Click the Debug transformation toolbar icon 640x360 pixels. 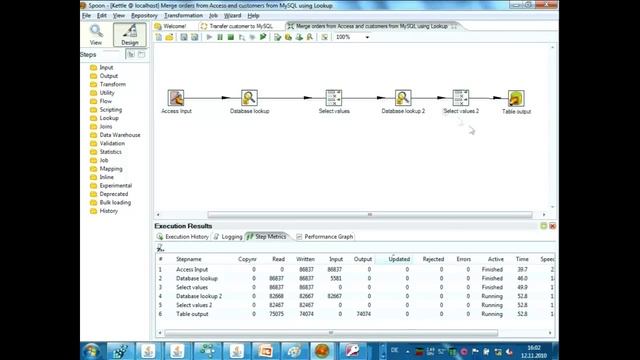click(x=252, y=37)
